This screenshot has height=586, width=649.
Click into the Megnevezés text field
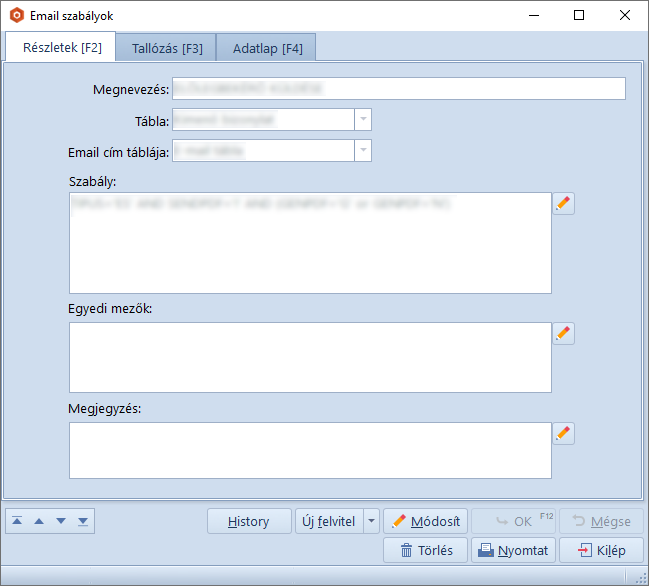(x=398, y=89)
